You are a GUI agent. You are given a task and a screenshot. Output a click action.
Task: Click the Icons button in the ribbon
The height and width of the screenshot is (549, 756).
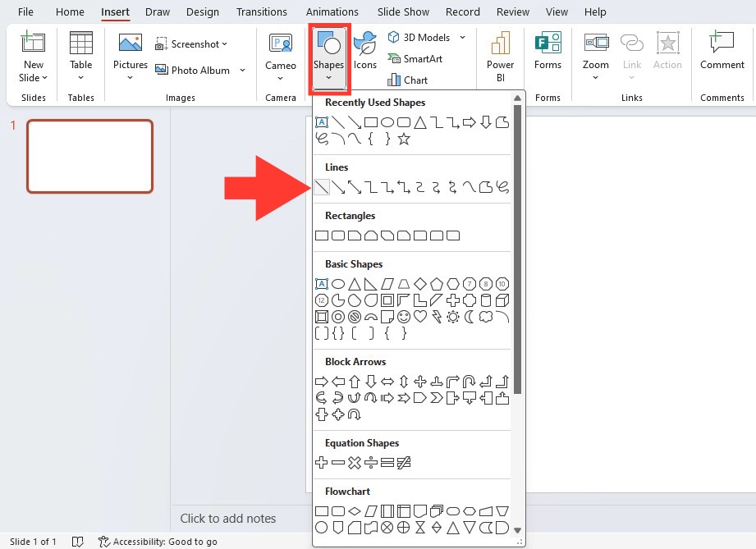tap(365, 51)
